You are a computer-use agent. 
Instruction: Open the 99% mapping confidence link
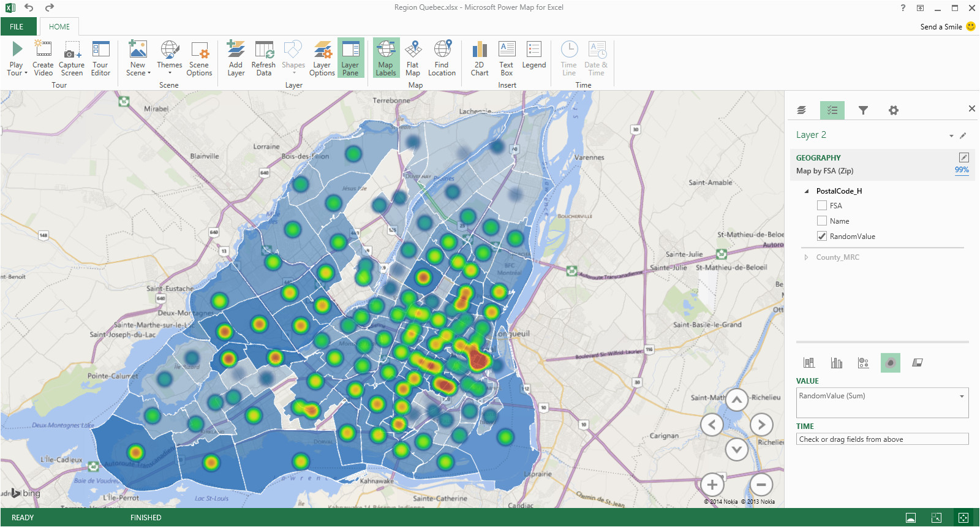pos(962,170)
